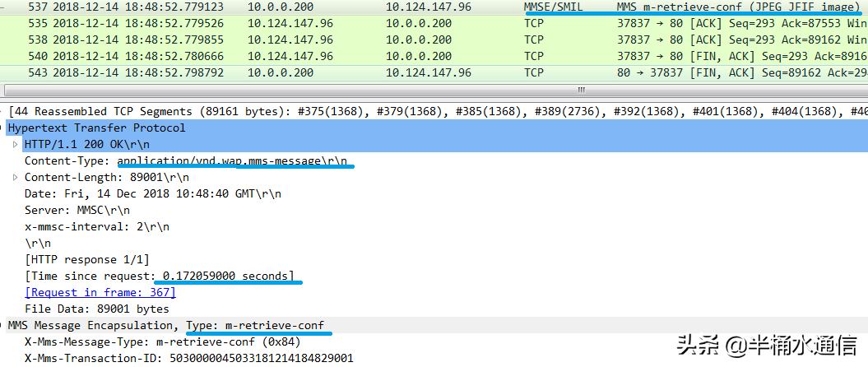The width and height of the screenshot is (868, 367).
Task: Select packet 537 MMS m-retrieve-conf row
Action: coord(434,7)
